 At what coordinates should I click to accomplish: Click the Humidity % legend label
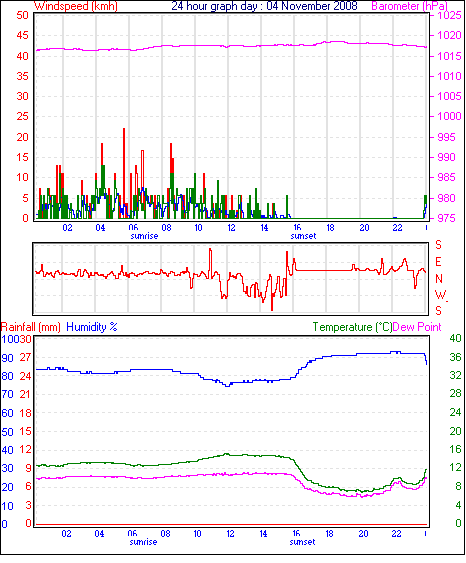(92, 327)
